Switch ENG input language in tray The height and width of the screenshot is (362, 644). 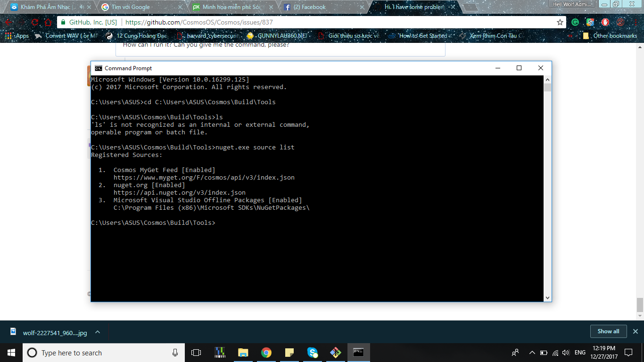[580, 353]
